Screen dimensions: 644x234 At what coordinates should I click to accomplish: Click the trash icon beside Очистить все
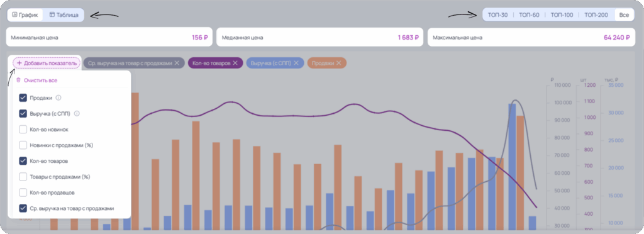pyautogui.click(x=18, y=81)
